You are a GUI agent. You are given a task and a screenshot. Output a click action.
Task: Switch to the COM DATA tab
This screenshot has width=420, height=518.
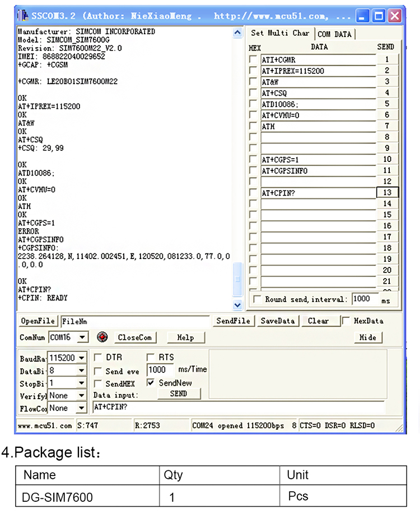(334, 34)
